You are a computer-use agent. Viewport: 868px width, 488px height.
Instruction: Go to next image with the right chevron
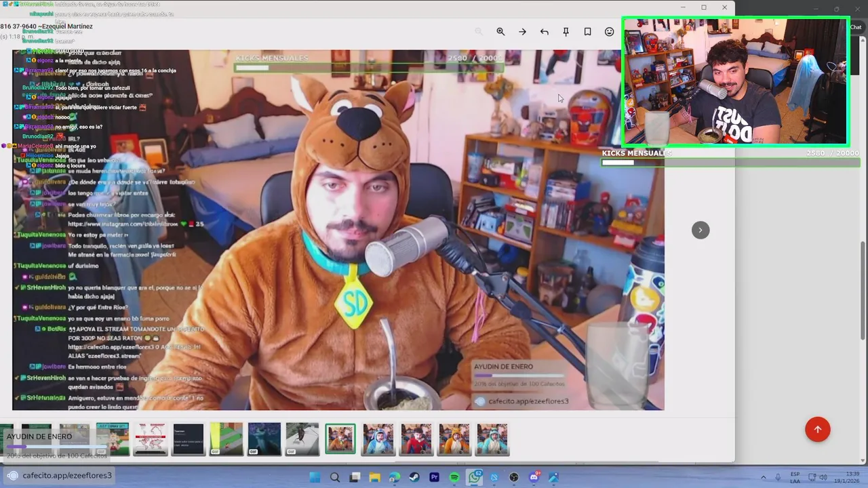tap(701, 230)
